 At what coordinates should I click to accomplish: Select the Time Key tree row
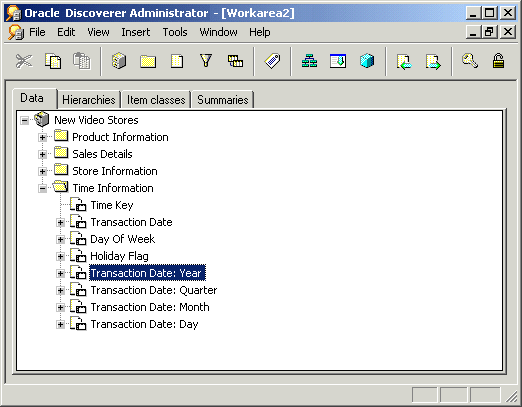(112, 205)
